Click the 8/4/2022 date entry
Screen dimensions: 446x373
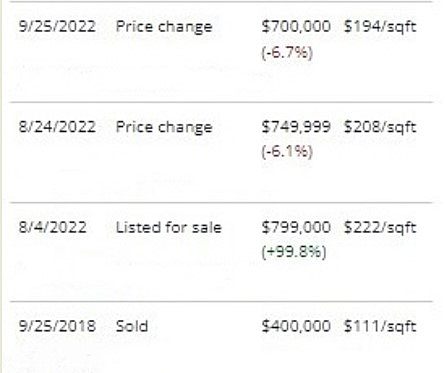click(53, 227)
